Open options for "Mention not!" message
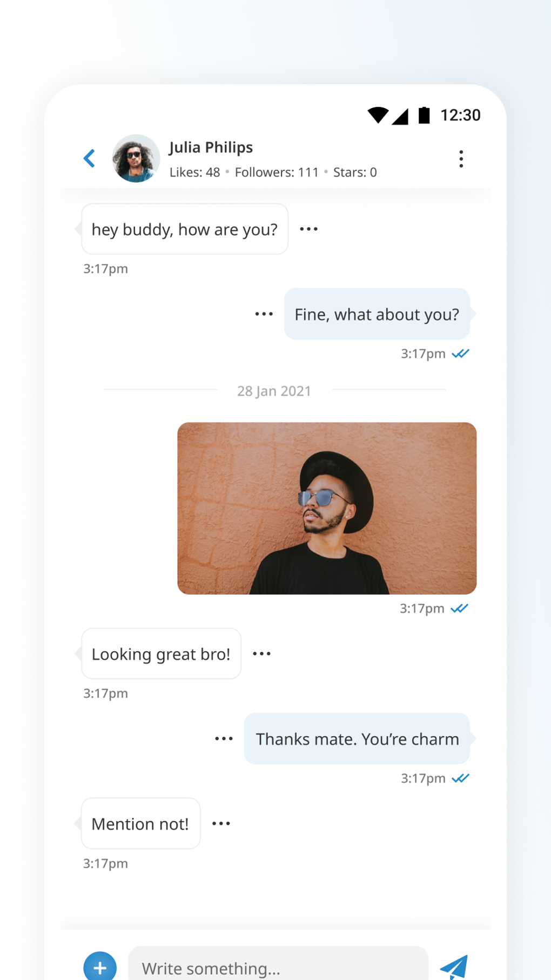This screenshot has width=551, height=980. click(221, 824)
